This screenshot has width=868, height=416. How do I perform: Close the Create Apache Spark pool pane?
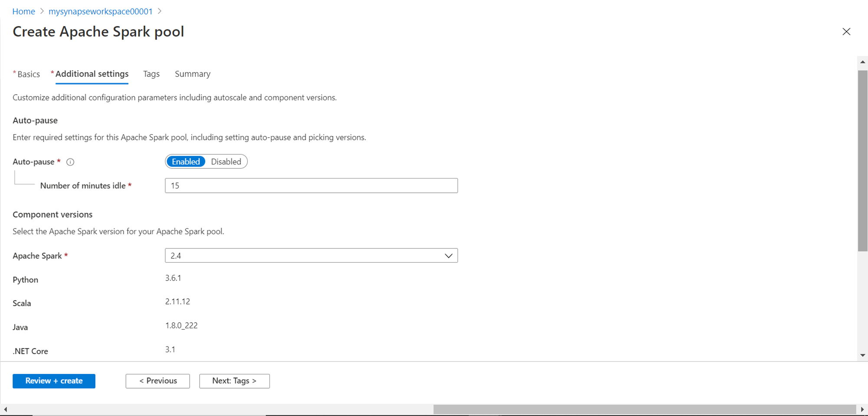coord(846,32)
